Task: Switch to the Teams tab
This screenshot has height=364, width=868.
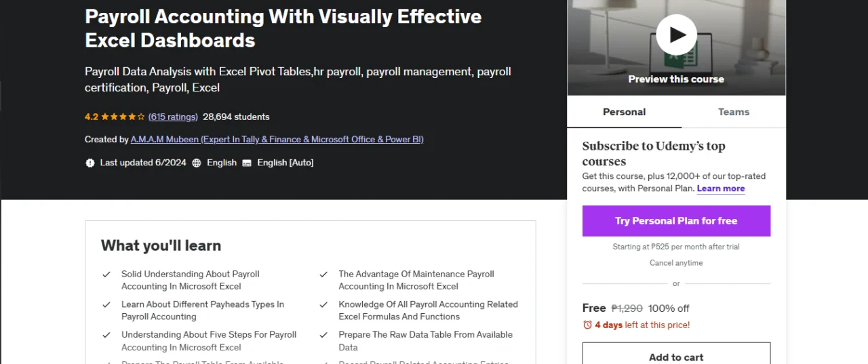Action: 734,112
